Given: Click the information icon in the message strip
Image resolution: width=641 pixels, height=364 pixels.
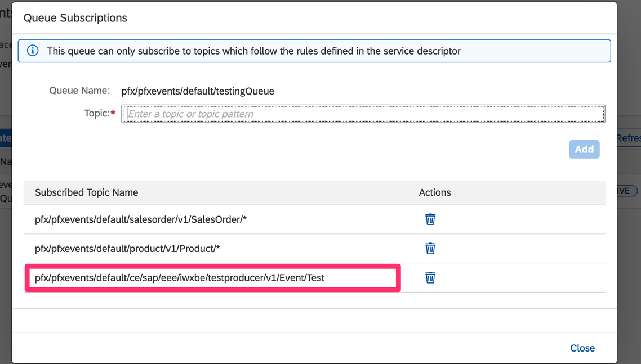Looking at the screenshot, I should [33, 51].
